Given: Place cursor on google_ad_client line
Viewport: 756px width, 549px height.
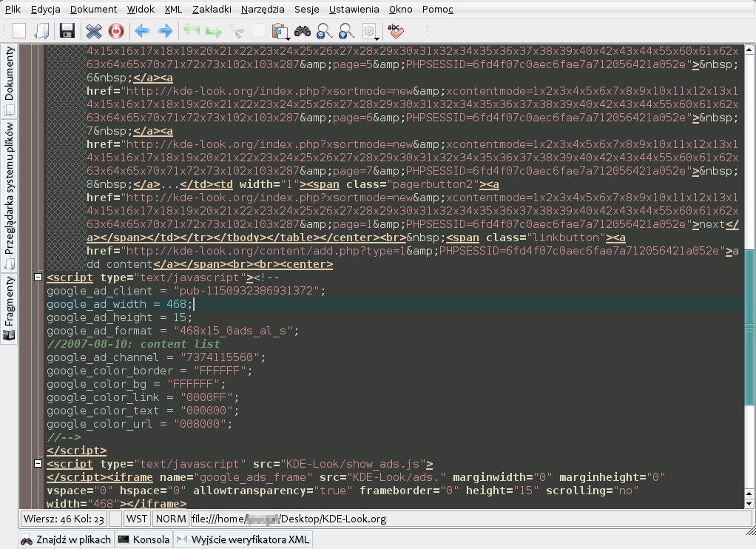Looking at the screenshot, I should point(186,291).
